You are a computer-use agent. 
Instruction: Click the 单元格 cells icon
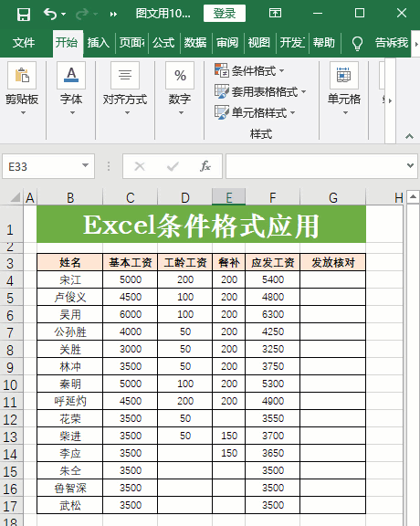344,76
